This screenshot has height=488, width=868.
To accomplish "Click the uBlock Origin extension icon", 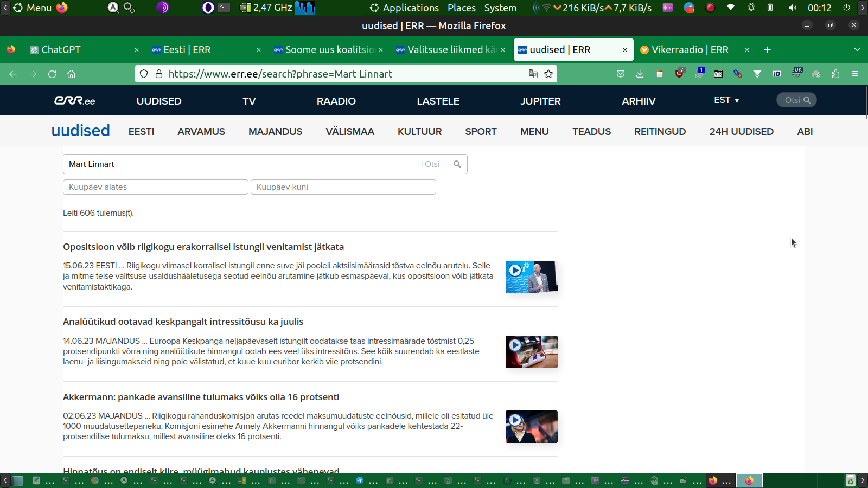I will [x=679, y=74].
